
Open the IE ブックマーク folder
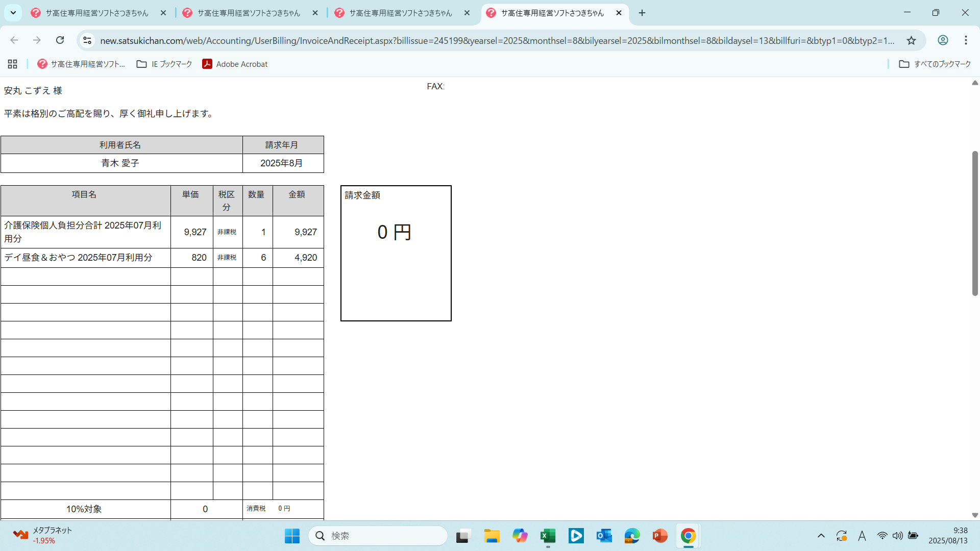click(x=164, y=64)
